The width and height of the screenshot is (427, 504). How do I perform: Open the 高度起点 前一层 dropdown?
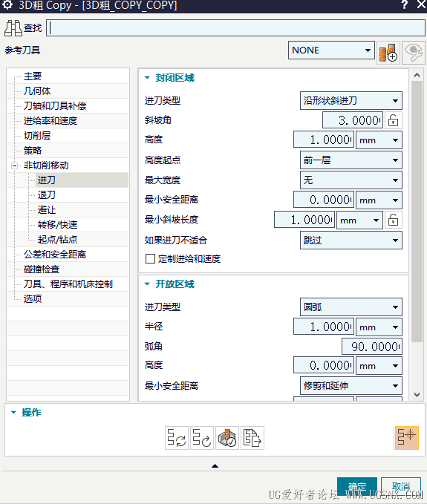(x=351, y=160)
